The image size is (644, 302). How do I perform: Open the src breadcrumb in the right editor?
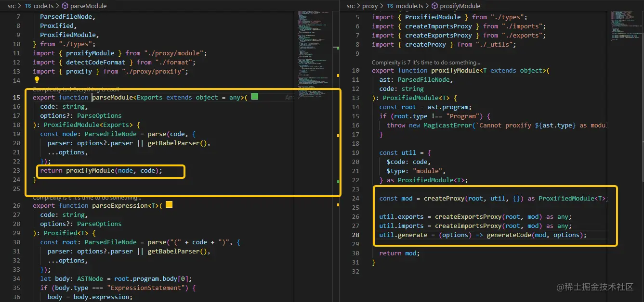tap(351, 6)
